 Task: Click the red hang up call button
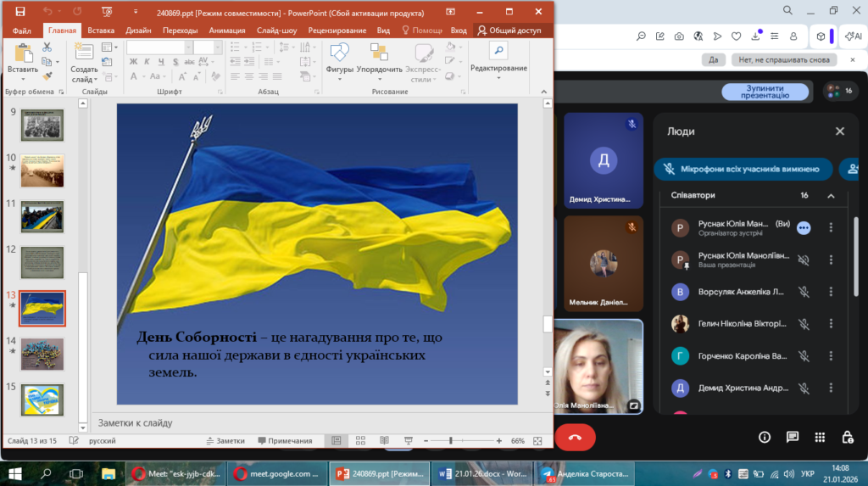click(x=576, y=438)
